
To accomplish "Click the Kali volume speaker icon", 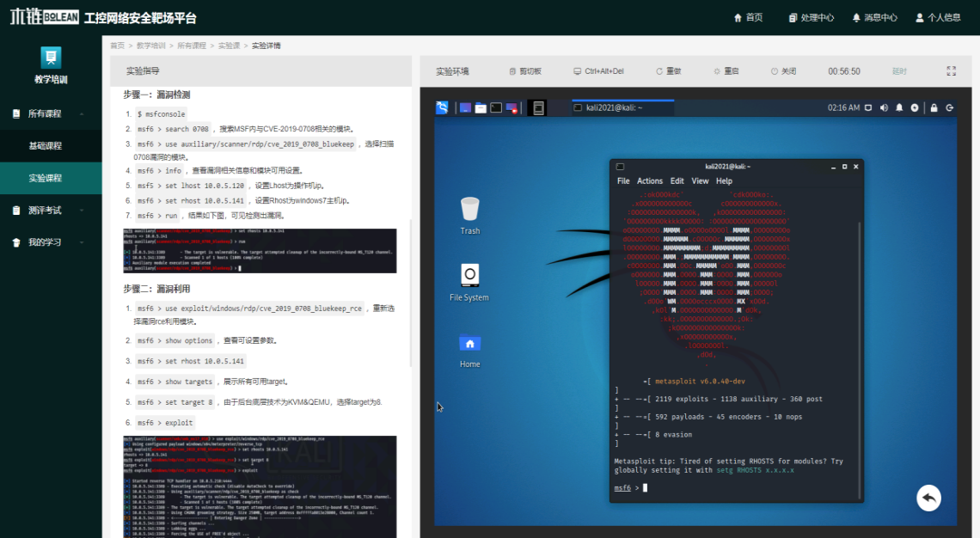I will 883,108.
